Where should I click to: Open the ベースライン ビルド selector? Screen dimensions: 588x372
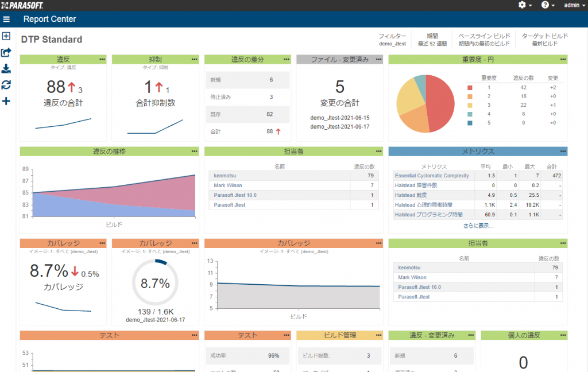coord(484,40)
